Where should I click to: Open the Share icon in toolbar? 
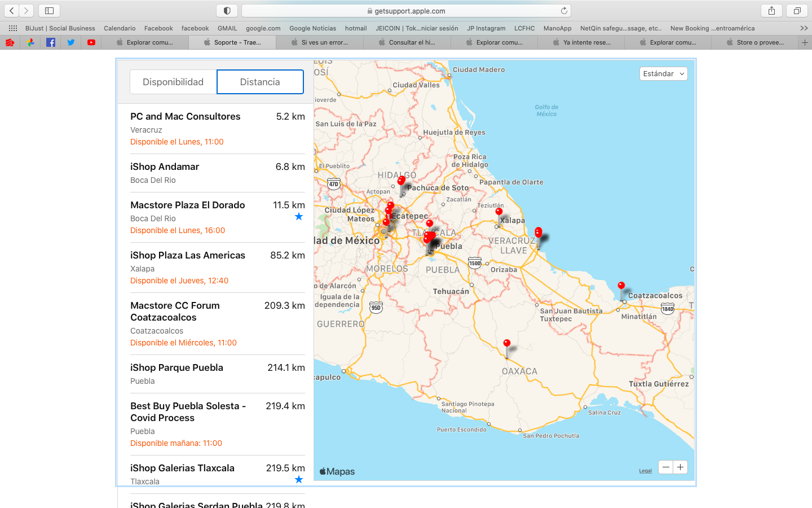(771, 11)
